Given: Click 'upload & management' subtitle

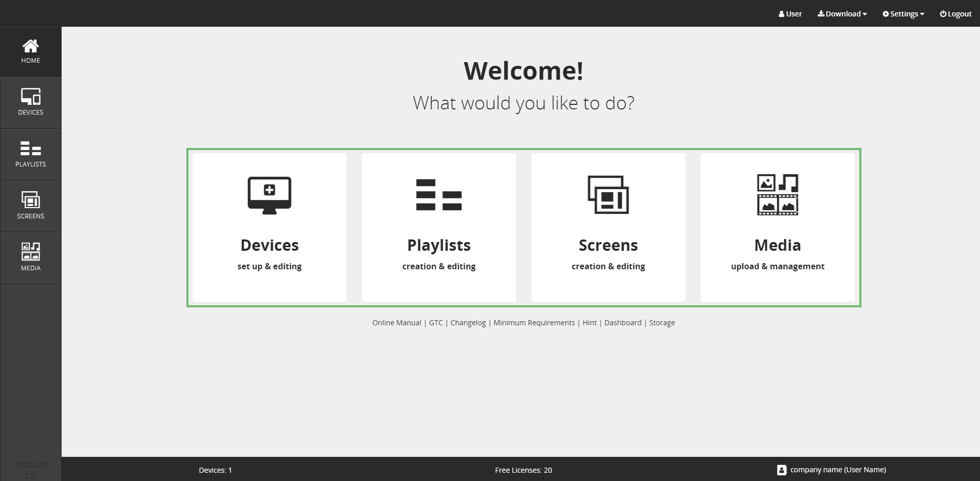Looking at the screenshot, I should point(778,266).
